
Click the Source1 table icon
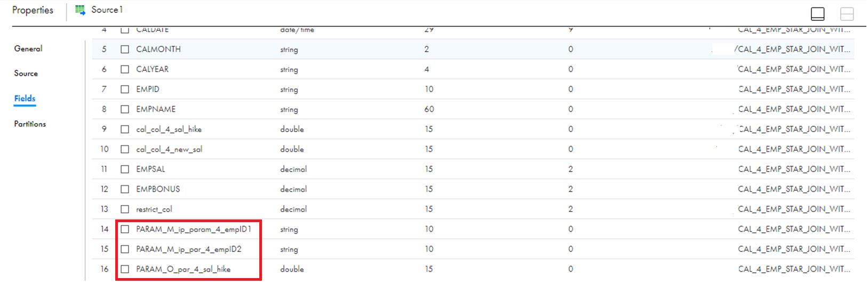[x=81, y=10]
